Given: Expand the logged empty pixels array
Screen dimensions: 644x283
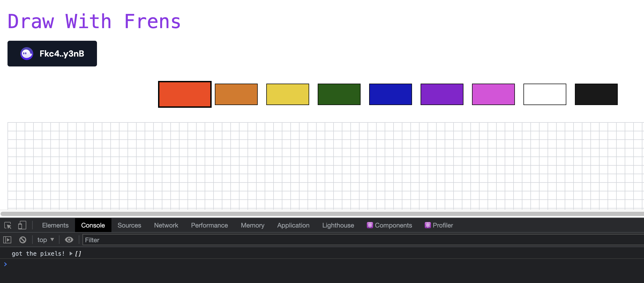Looking at the screenshot, I should (71, 254).
